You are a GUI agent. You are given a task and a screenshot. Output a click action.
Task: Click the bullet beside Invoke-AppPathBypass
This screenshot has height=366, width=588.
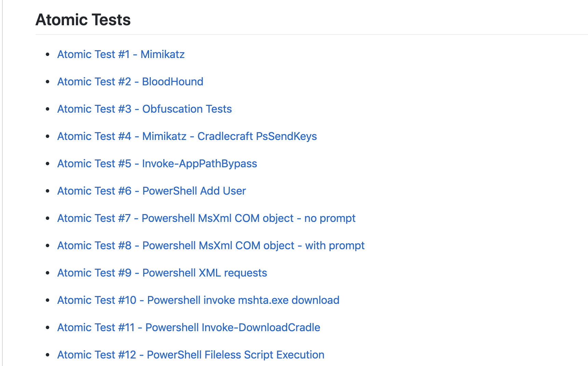48,164
